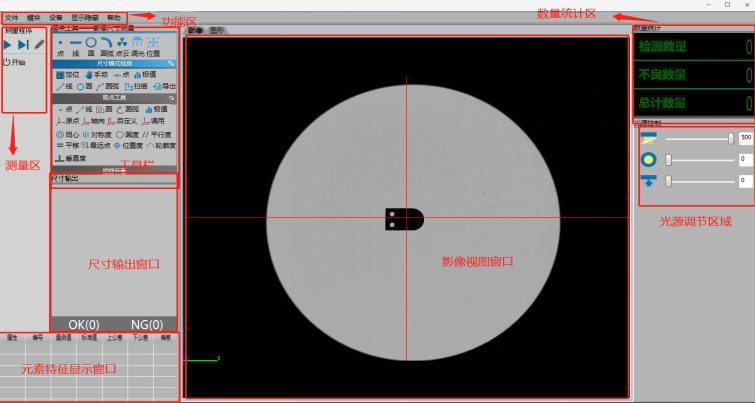The image size is (755, 403).
Task: Click the top light source slider
Action: coord(698,137)
